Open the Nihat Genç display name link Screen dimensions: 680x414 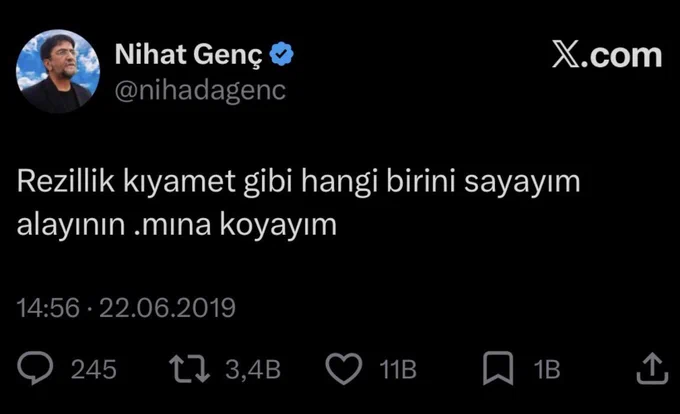tap(189, 55)
